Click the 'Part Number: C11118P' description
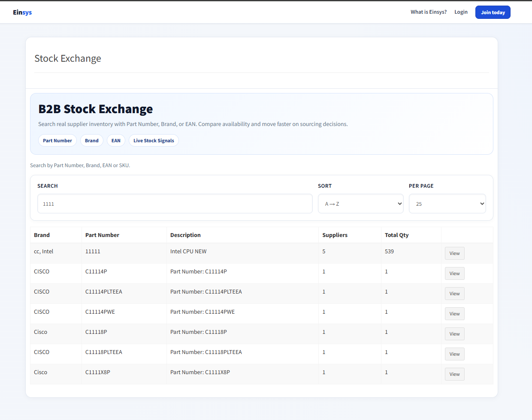532x420 pixels. click(199, 332)
